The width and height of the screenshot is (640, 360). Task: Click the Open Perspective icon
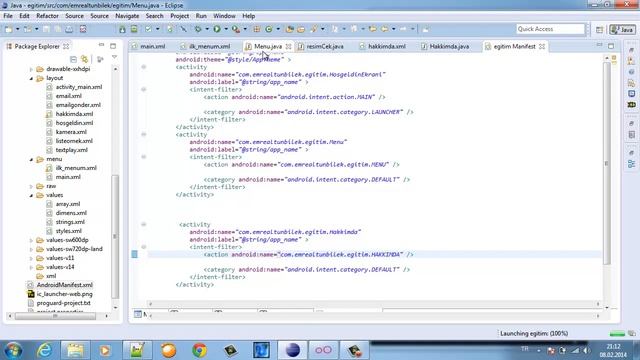pos(599,29)
